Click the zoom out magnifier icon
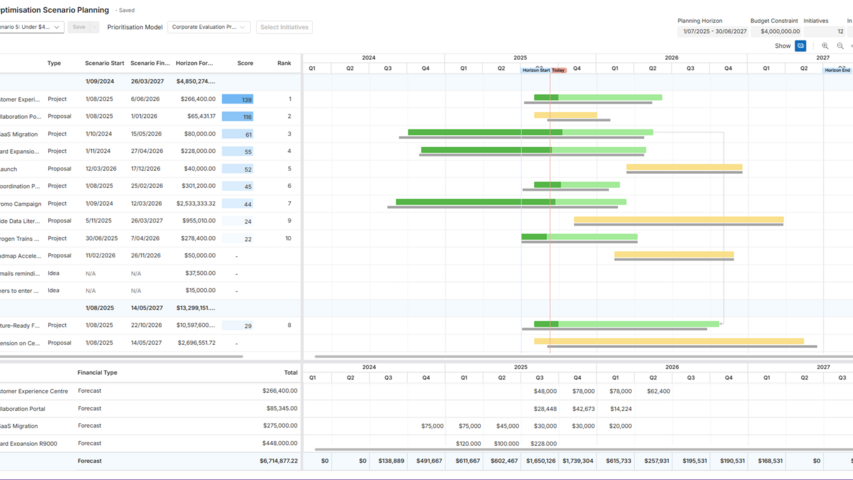Image resolution: width=853 pixels, height=480 pixels. pos(840,46)
